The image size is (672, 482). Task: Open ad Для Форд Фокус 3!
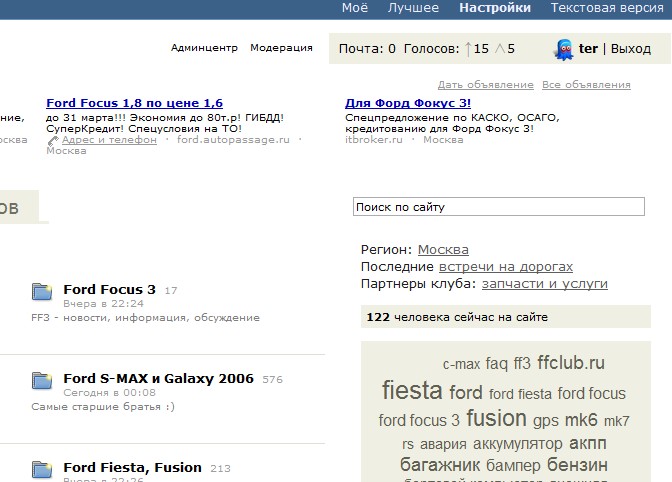pyautogui.click(x=408, y=103)
